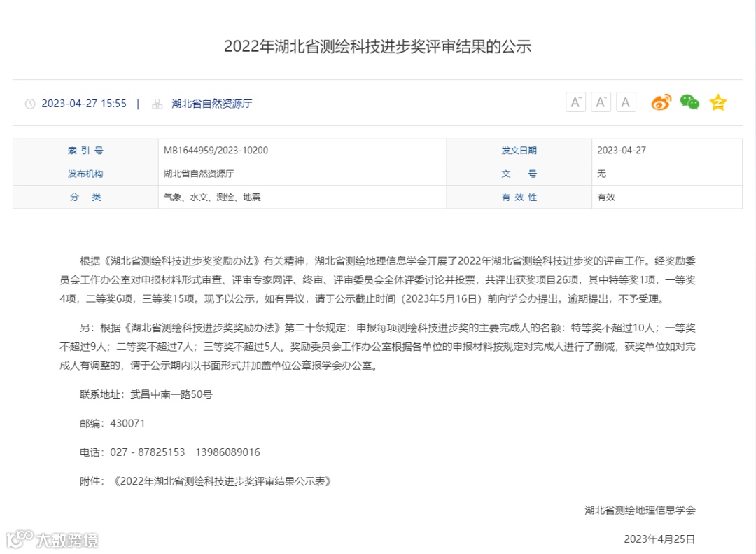Click the publish timestamp 2023-04-27 15:55
Image resolution: width=756 pixels, height=554 pixels.
pyautogui.click(x=84, y=104)
